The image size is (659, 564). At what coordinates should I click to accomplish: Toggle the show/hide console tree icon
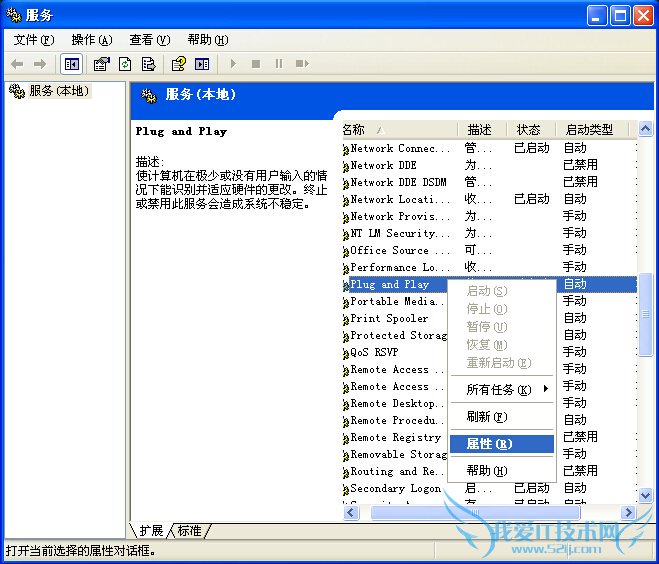[x=71, y=64]
